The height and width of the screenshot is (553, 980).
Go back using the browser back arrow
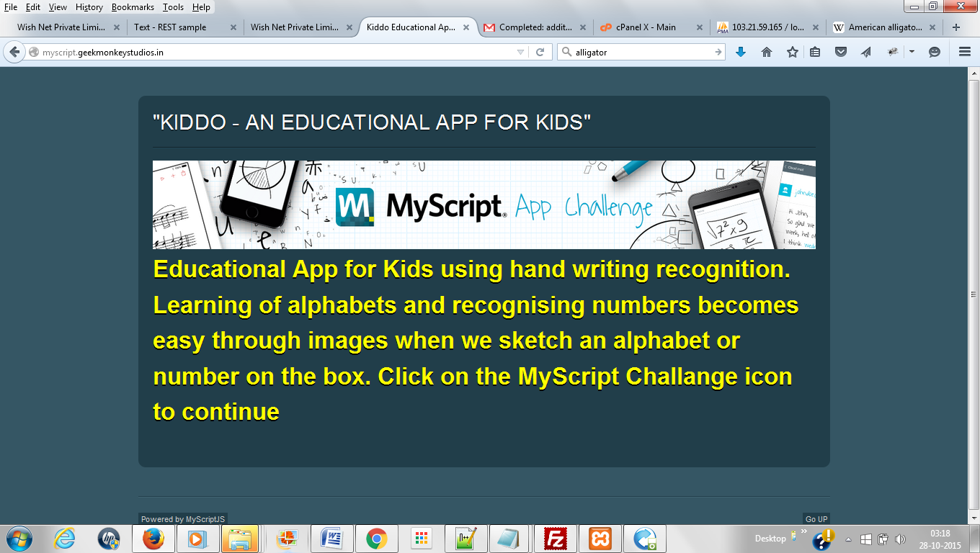pos(14,52)
